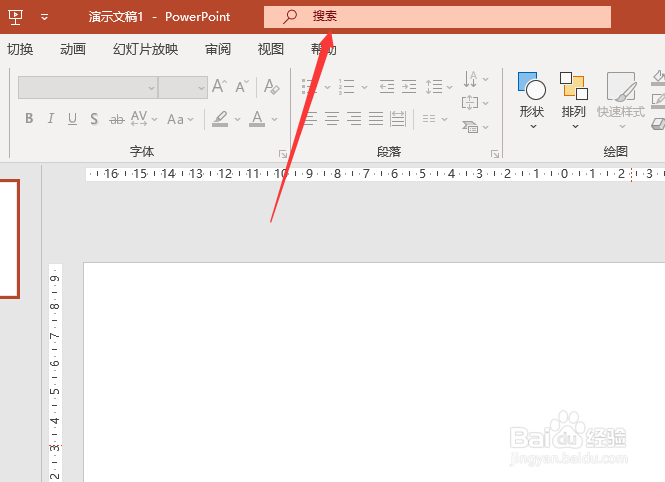This screenshot has height=482, width=665.
Task: Switch to the 幻灯片放映 tab
Action: point(145,49)
